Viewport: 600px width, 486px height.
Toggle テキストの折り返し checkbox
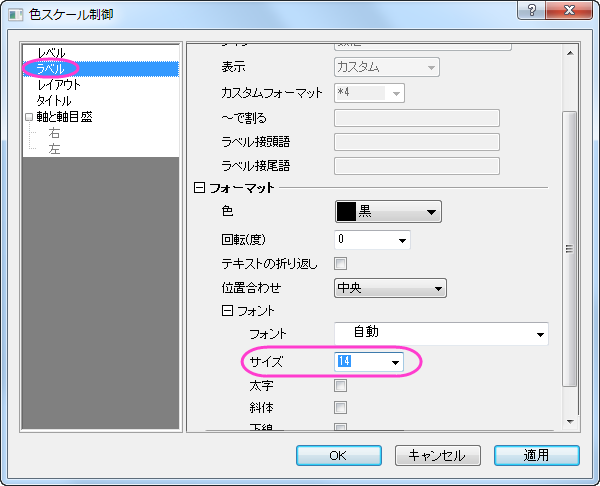click(341, 264)
